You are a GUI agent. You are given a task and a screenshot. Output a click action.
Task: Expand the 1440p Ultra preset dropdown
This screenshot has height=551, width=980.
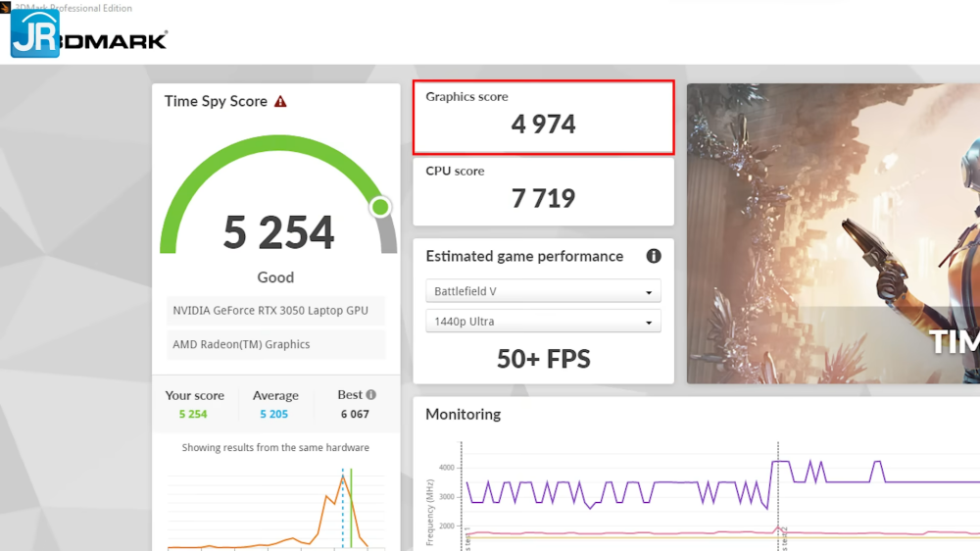point(543,322)
